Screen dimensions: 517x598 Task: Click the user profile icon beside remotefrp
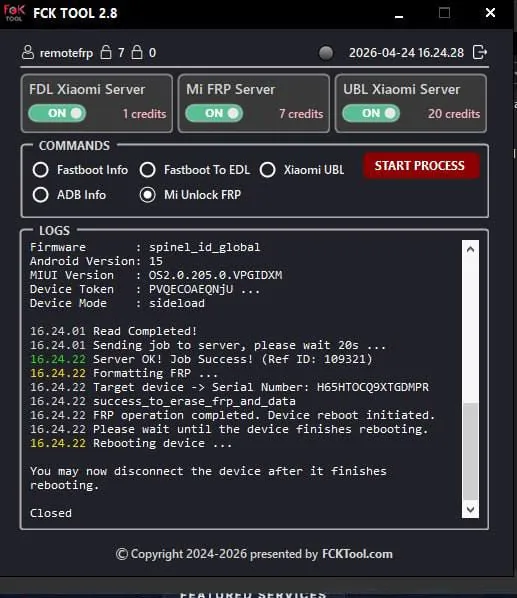coord(28,53)
